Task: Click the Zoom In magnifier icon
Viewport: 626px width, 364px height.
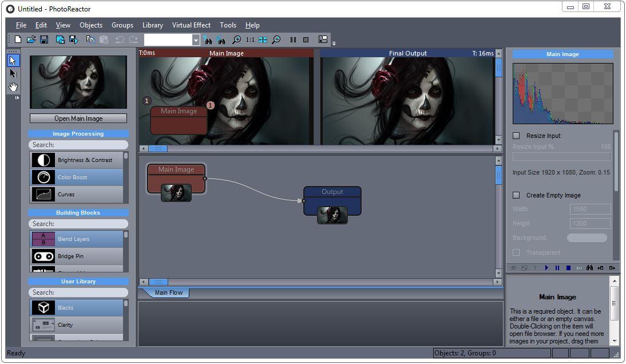Action: 237,39
